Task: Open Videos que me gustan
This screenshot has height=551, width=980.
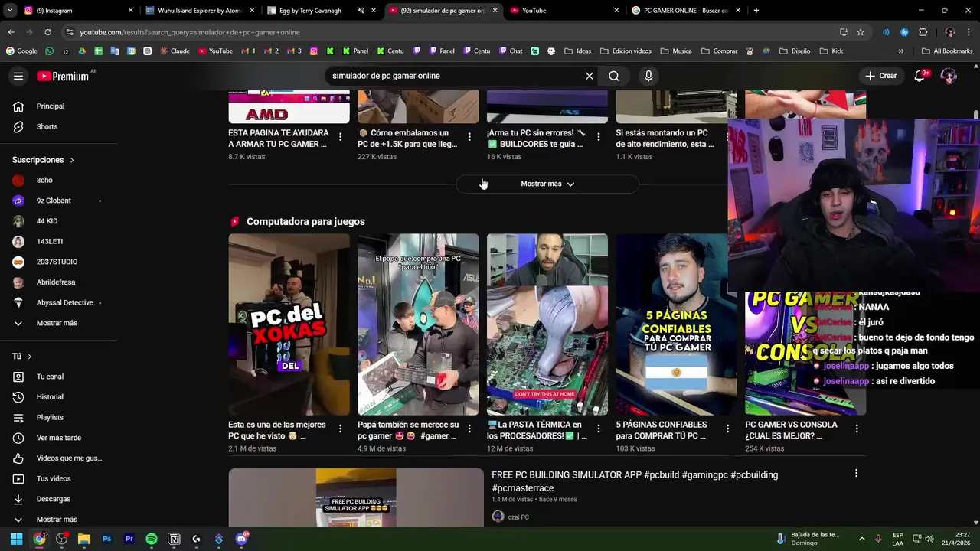Action: tap(69, 458)
